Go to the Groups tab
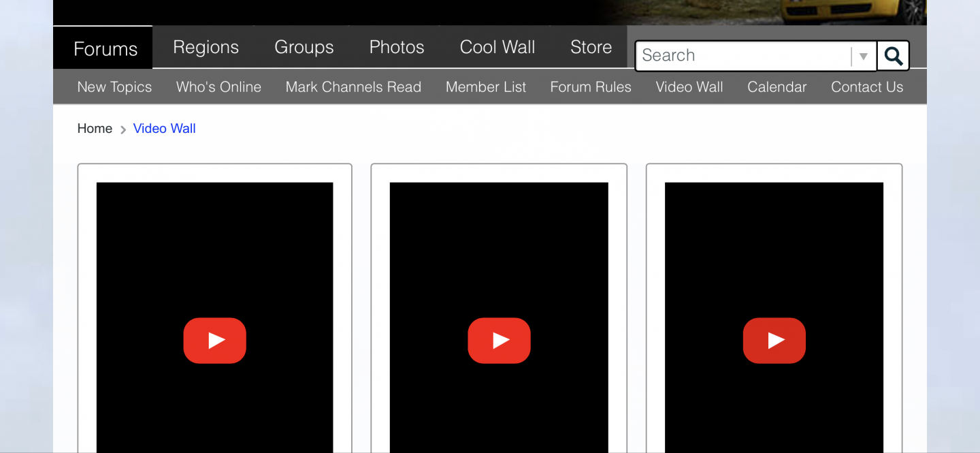Screen dimensions: 980x453 click(304, 47)
